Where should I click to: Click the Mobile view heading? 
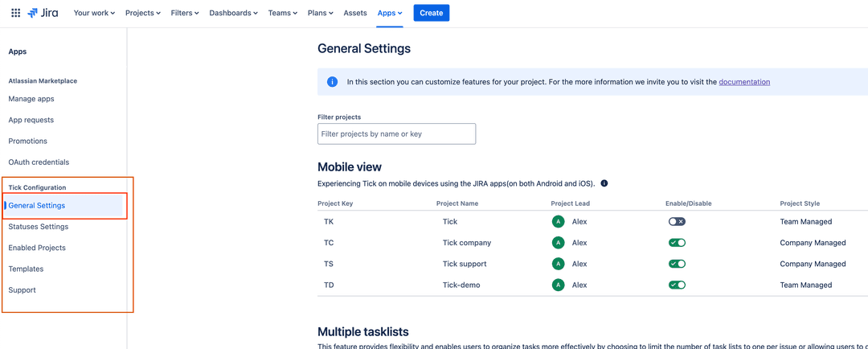pyautogui.click(x=350, y=166)
